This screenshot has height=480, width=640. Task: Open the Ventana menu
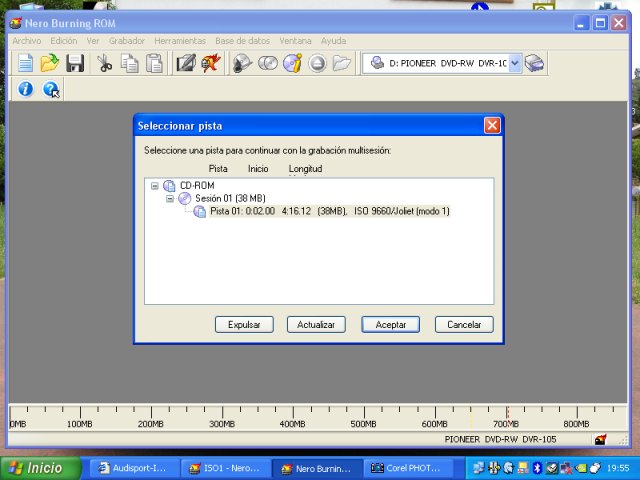pos(296,41)
